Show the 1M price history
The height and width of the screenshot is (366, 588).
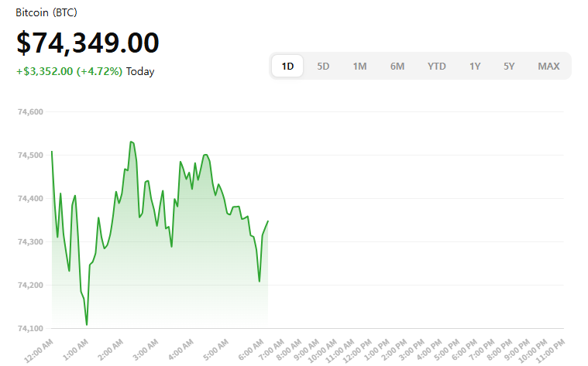(x=359, y=66)
